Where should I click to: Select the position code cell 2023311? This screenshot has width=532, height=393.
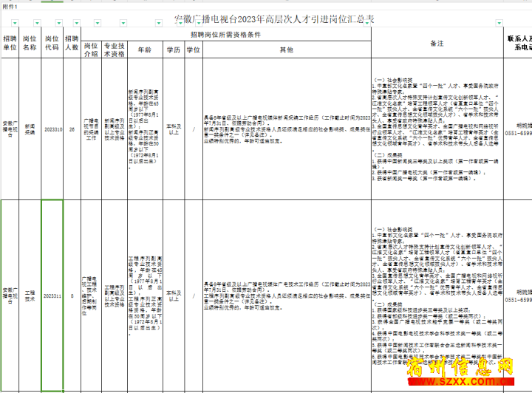52,295
